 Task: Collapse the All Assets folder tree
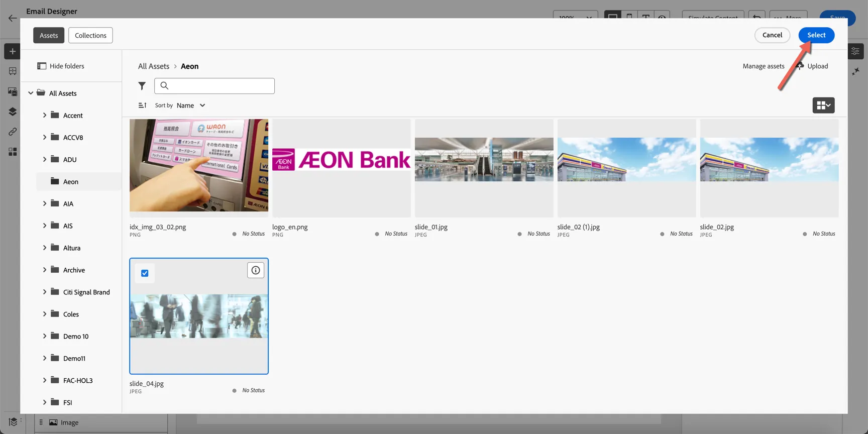pyautogui.click(x=31, y=93)
